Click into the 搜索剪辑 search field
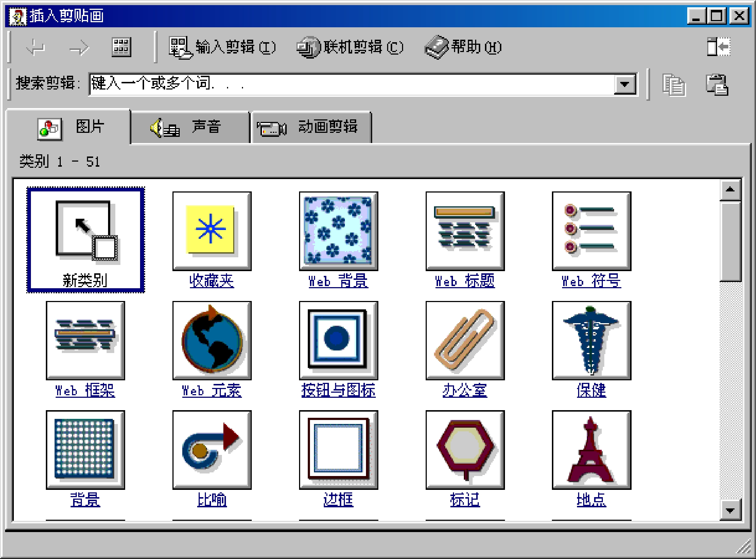756x559 pixels. click(349, 84)
